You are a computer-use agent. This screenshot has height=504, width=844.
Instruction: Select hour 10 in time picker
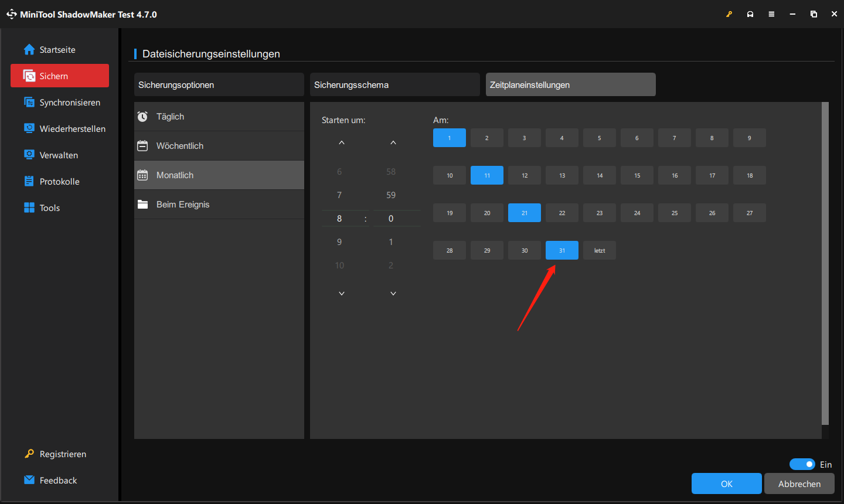339,265
